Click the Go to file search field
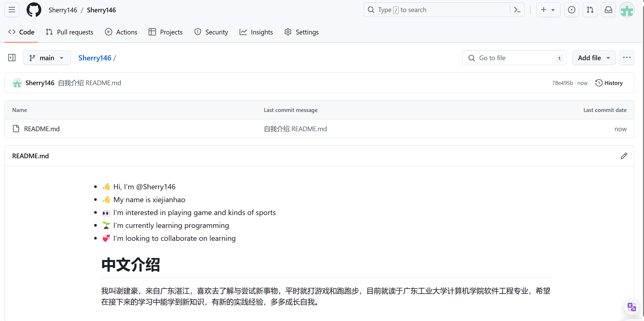Viewport: 644px width, 321px height. [514, 58]
